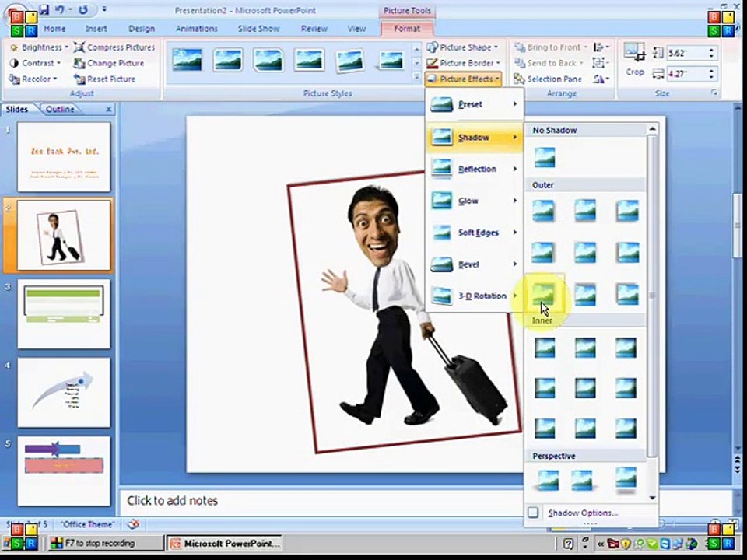Click the Office Theme status bar label
The height and width of the screenshot is (560, 747).
click(x=88, y=525)
